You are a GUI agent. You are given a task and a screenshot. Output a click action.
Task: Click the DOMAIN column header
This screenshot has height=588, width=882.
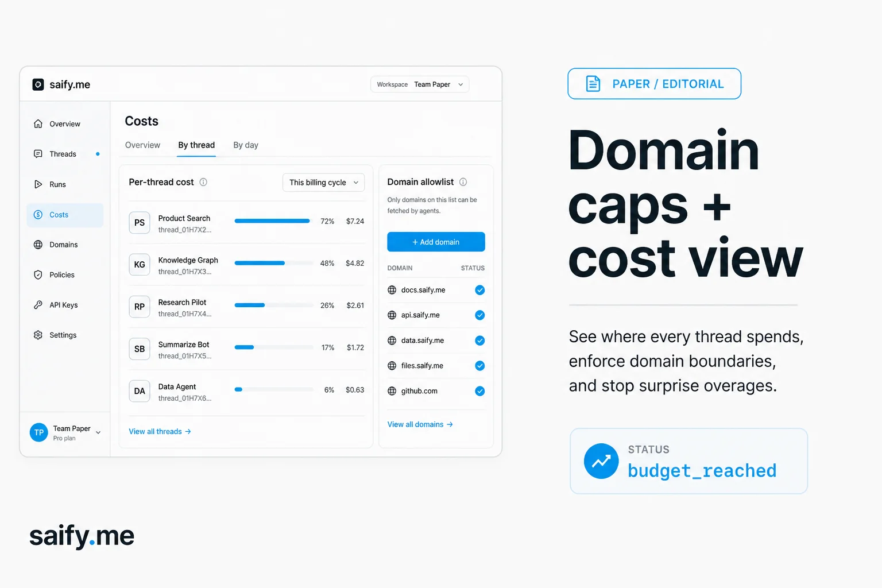tap(400, 268)
